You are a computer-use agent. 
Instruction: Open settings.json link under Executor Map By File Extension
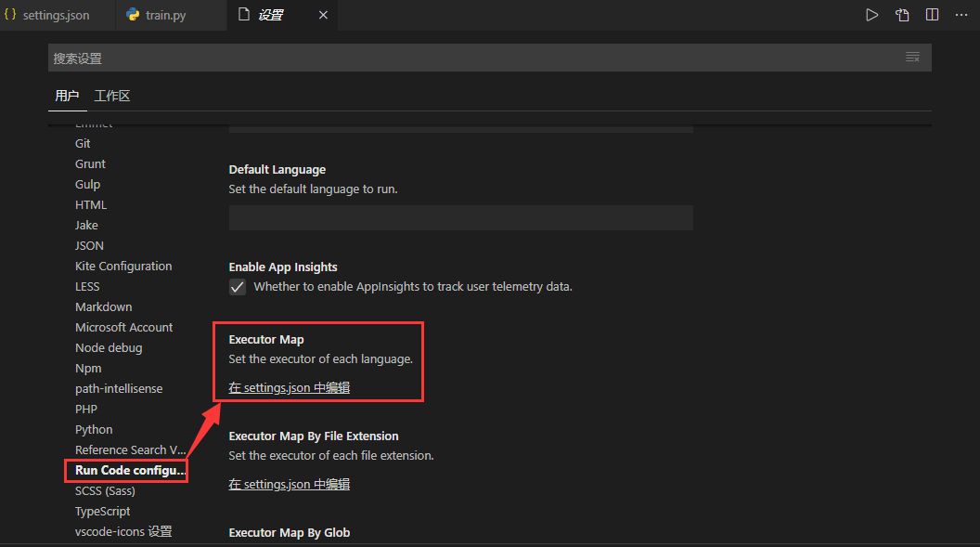289,485
